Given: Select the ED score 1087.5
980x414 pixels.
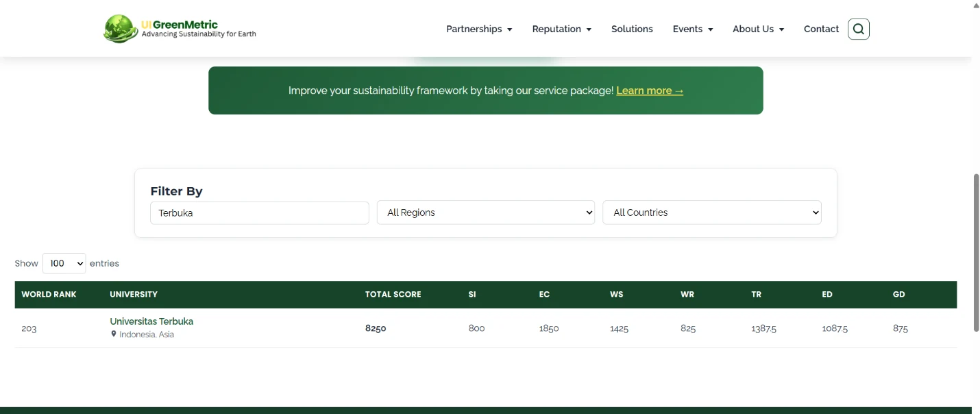Looking at the screenshot, I should point(835,328).
